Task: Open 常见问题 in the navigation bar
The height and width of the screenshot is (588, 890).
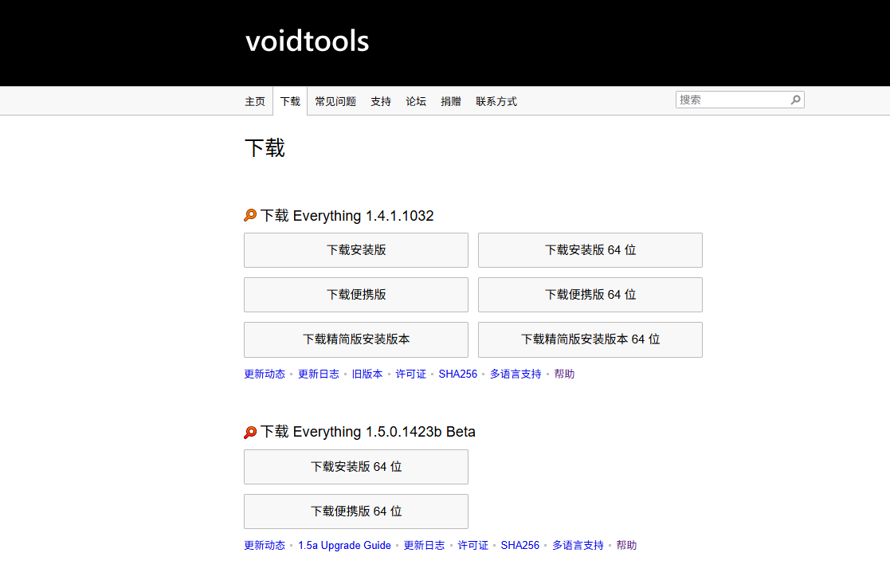Action: click(x=335, y=102)
